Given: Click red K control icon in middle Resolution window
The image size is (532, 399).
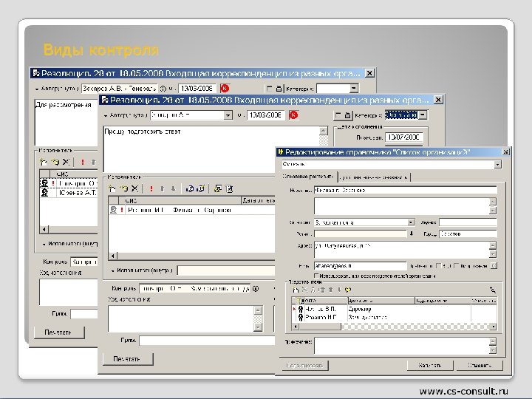Looking at the screenshot, I should [293, 115].
